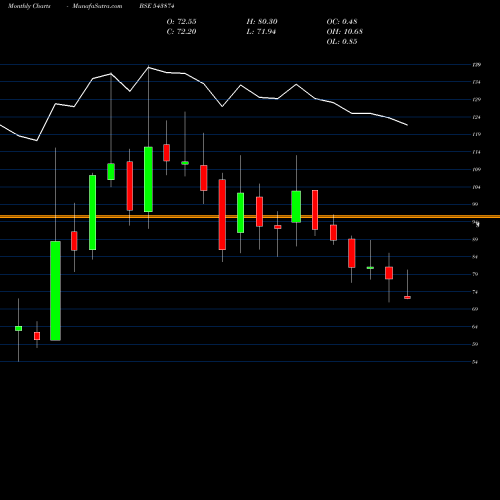Select the "BSE 543874" symbol text
Screen dimensions: 500x500
tap(157, 6)
